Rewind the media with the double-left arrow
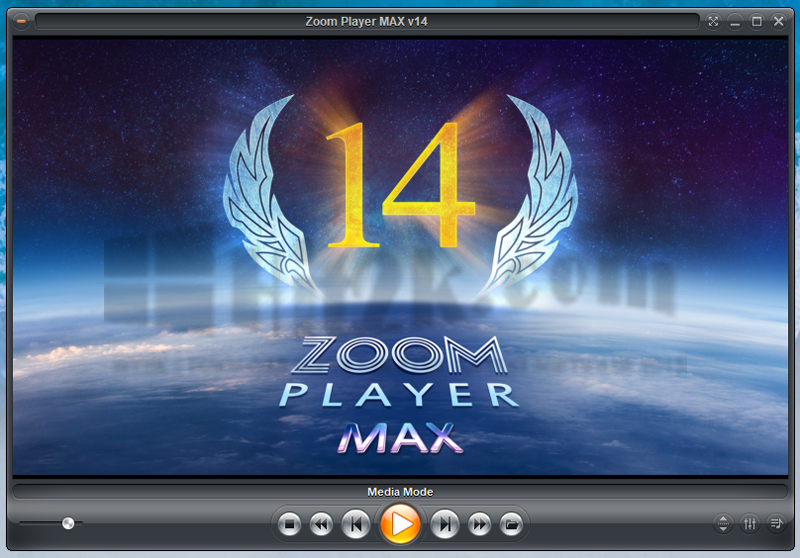Viewport: 800px width, 558px height. [x=321, y=524]
